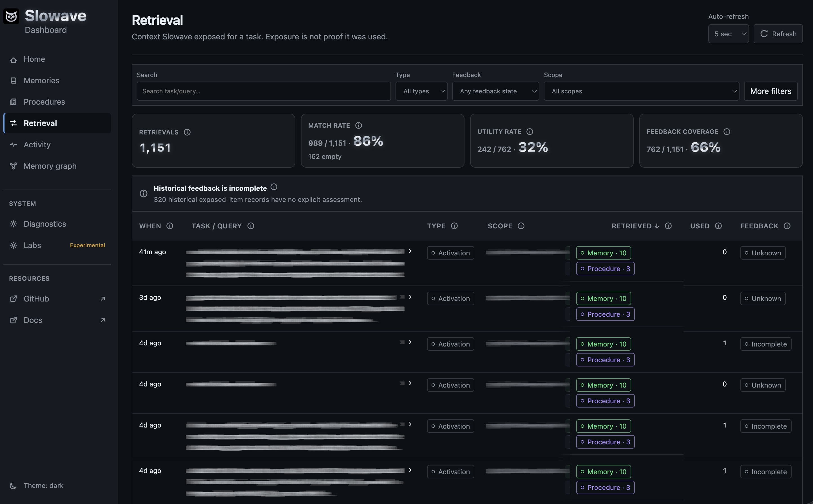Click the Memory graph node icon

click(13, 166)
